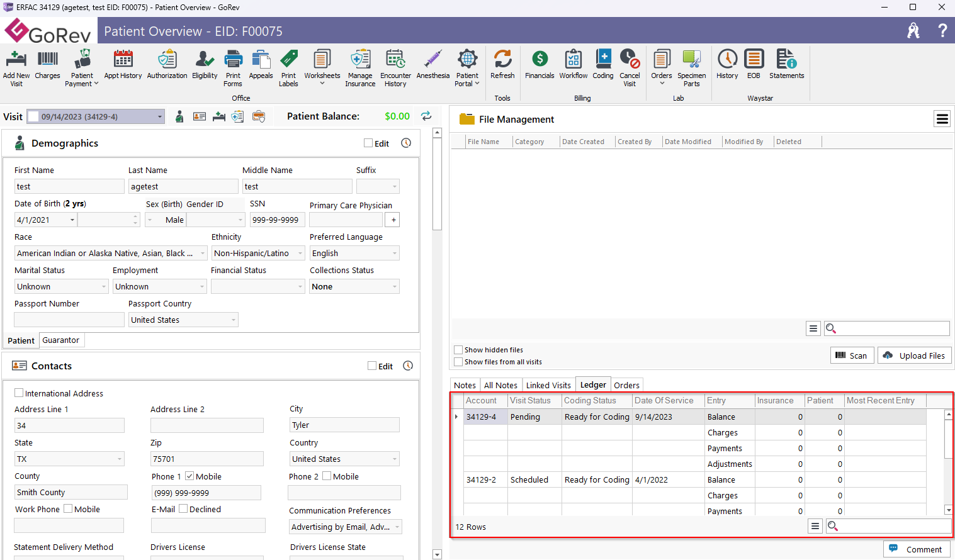The width and height of the screenshot is (955, 560).
Task: Open the Waystar History tool
Action: coord(727,64)
